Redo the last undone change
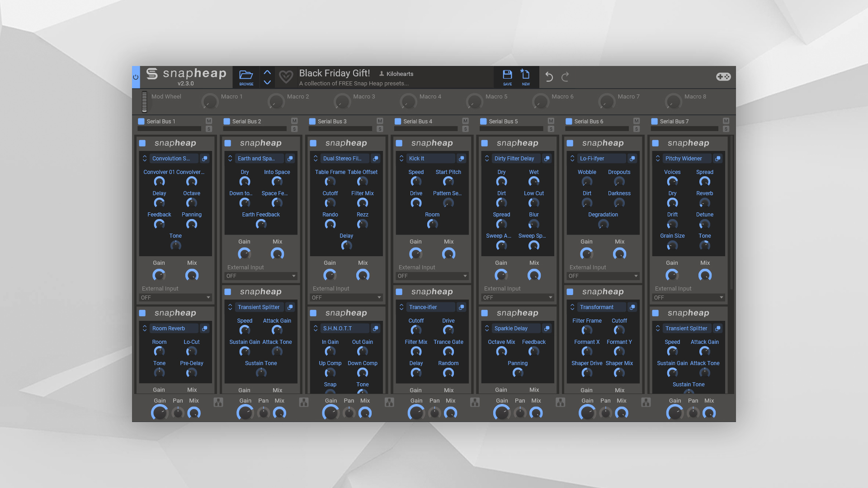Screen dimensions: 868x488 click(x=565, y=77)
